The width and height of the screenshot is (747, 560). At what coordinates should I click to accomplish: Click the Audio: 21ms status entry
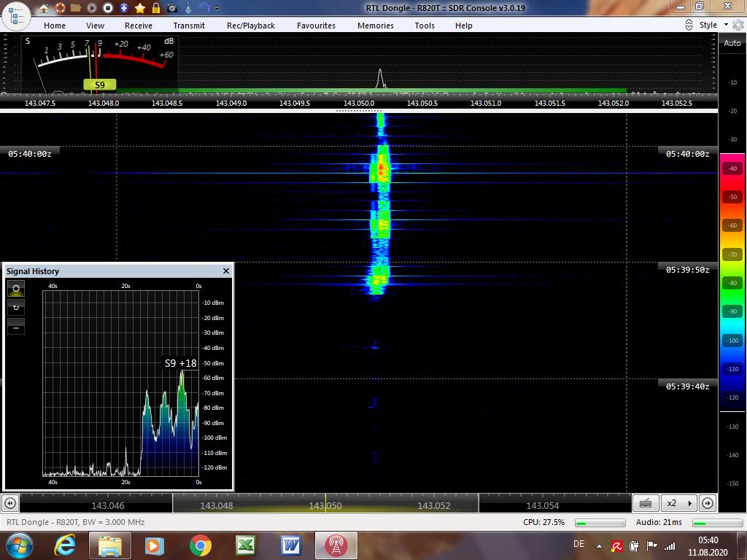coord(659,522)
